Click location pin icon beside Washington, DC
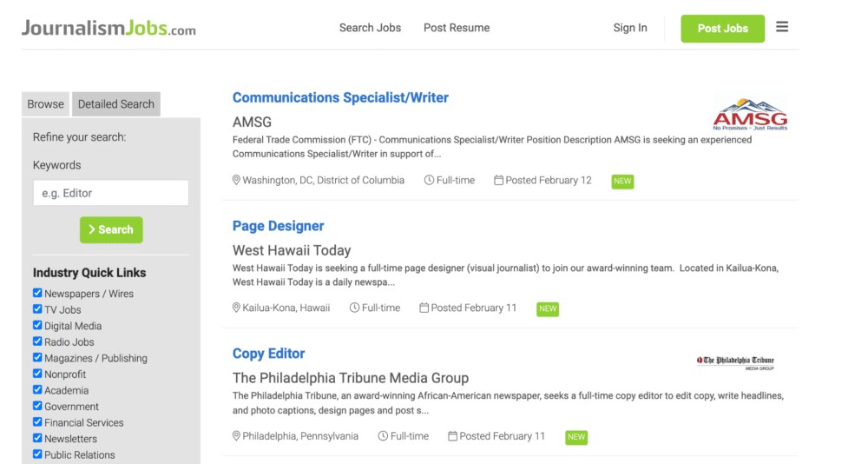Screen dimensions: 868x464 pyautogui.click(x=236, y=181)
